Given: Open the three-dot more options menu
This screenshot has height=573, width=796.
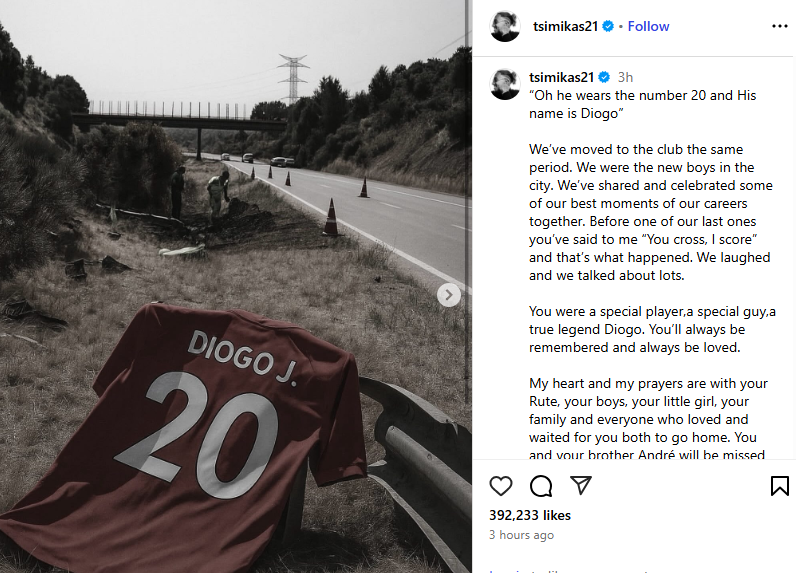Looking at the screenshot, I should pos(779,26).
